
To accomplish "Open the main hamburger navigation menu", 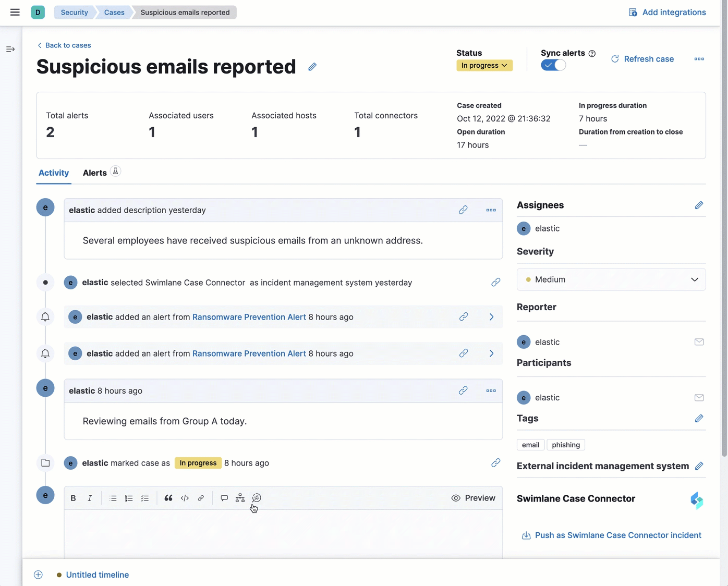I will point(15,13).
